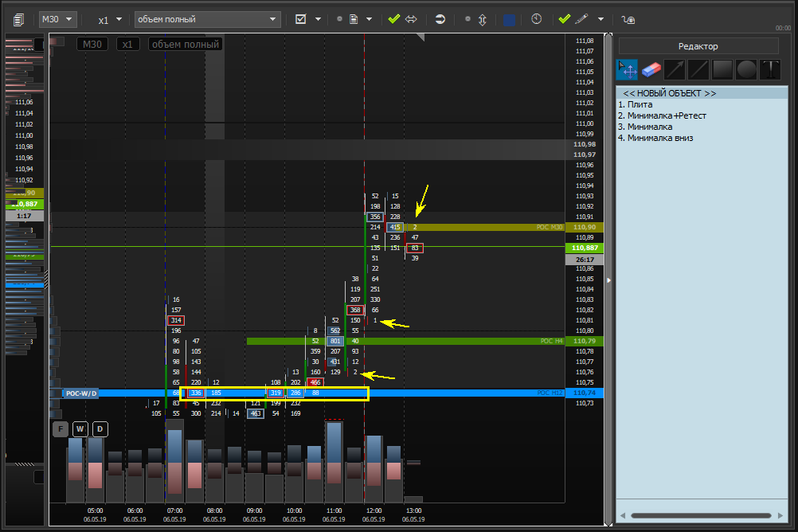The image size is (798, 532).
Task: Select the circle shape tool
Action: tap(746, 70)
